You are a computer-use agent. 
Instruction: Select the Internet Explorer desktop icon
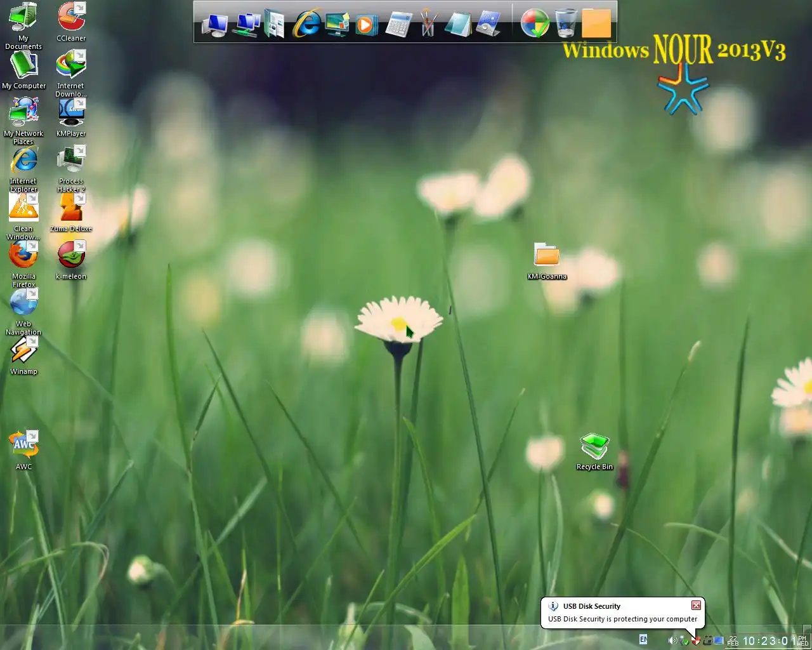click(x=23, y=169)
